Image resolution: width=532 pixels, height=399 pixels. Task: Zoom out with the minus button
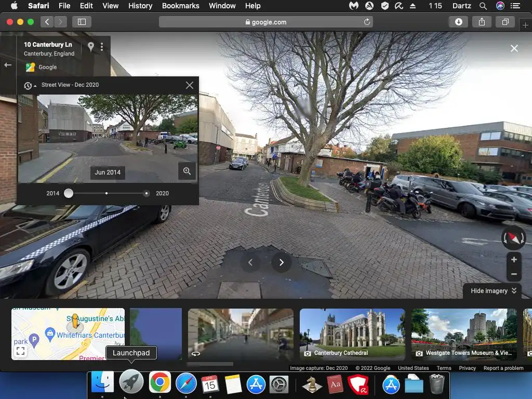coord(514,274)
